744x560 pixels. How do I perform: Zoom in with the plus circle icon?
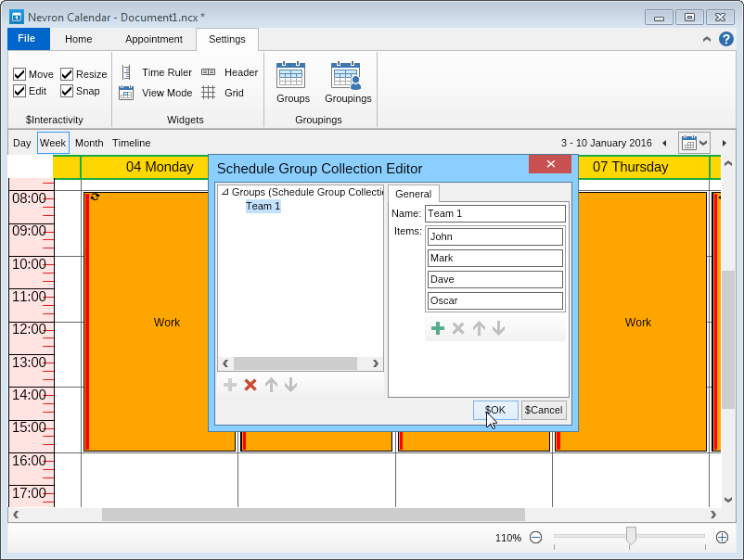click(722, 537)
